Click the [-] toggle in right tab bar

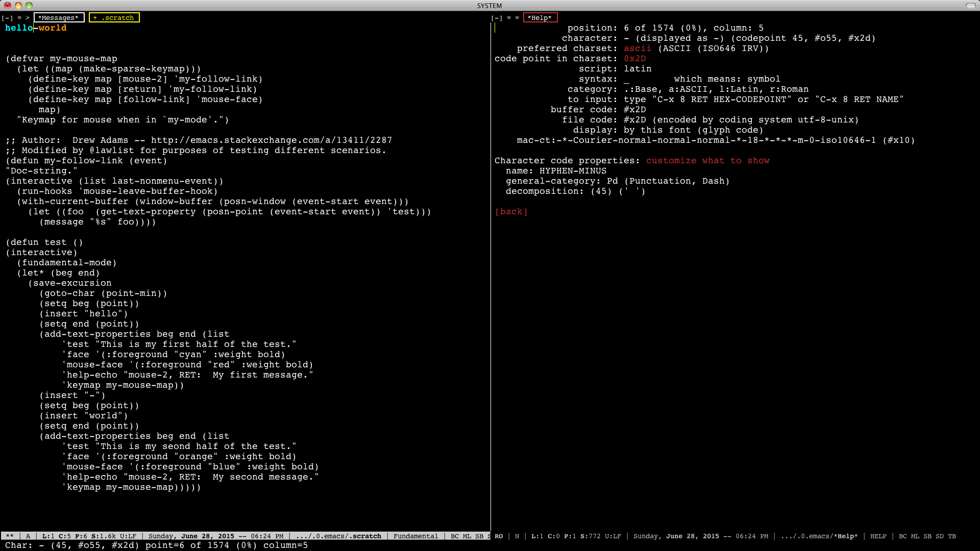pyautogui.click(x=497, y=18)
